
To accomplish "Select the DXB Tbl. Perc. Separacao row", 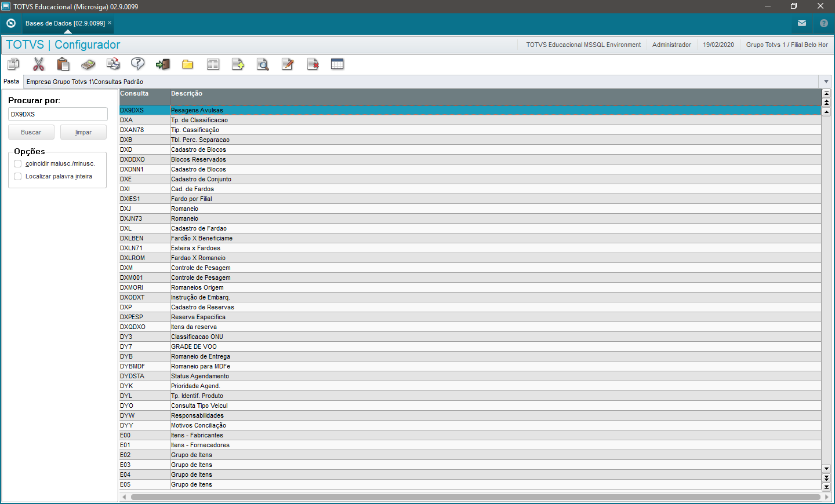I will 470,140.
